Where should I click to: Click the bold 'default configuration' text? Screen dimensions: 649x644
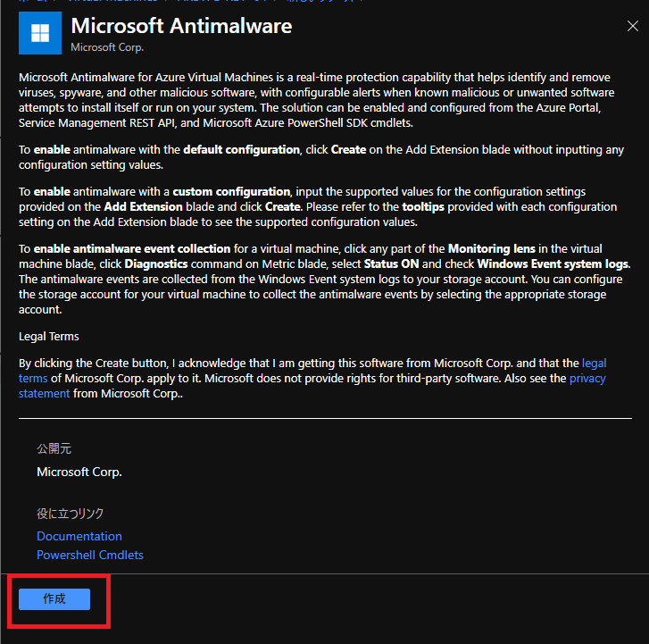point(241,149)
